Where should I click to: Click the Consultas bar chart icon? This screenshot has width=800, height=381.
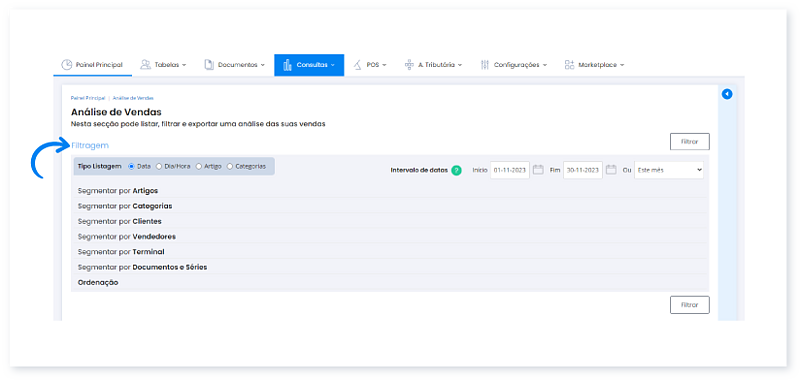pos(287,65)
